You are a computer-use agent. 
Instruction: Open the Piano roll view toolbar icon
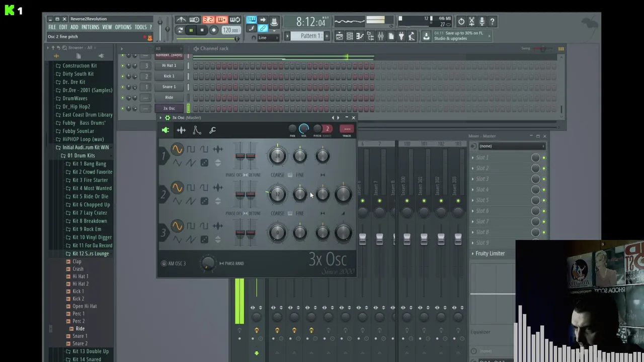[x=360, y=36]
